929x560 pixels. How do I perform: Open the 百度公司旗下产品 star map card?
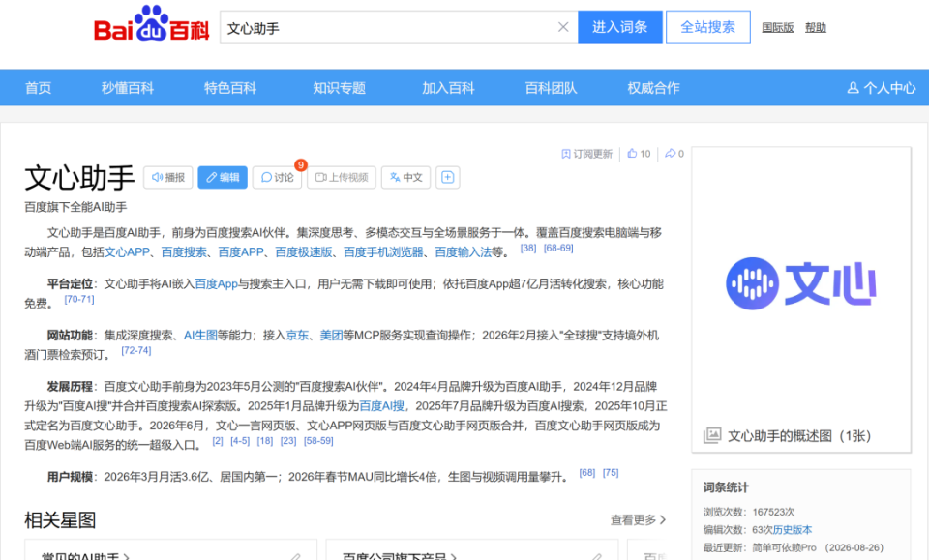click(472, 550)
